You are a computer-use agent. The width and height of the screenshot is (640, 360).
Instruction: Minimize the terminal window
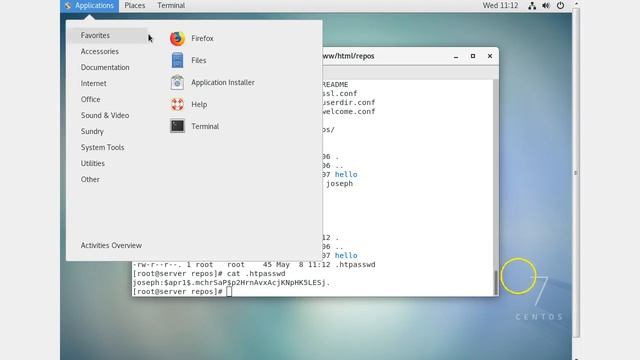[x=456, y=56]
